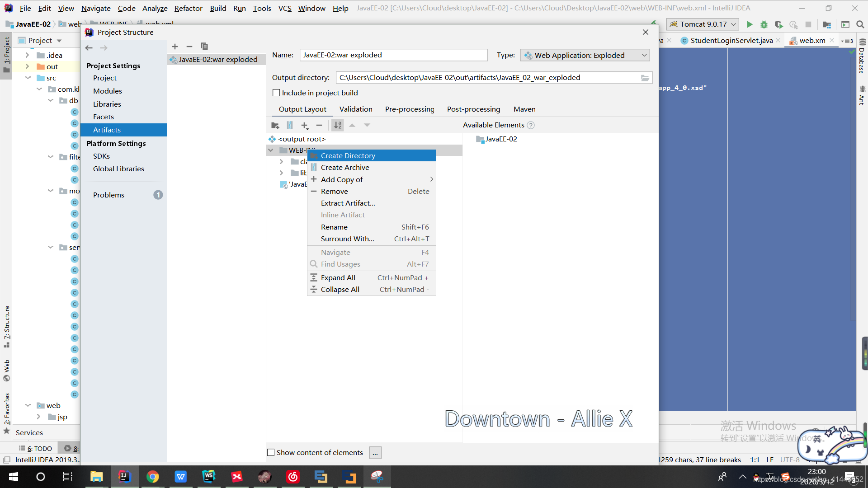
Task: Collapse the WEB-INF tree node
Action: pos(271,150)
